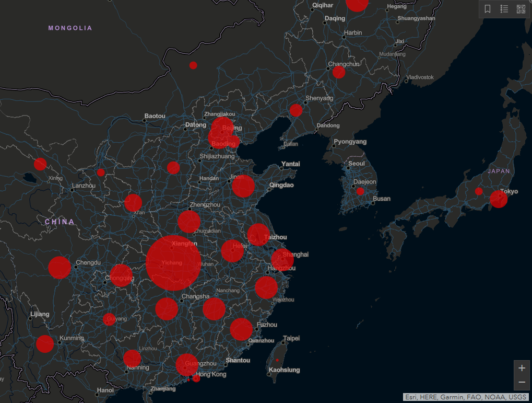Select the red circle over Hefei
The image size is (532, 403).
click(x=232, y=251)
